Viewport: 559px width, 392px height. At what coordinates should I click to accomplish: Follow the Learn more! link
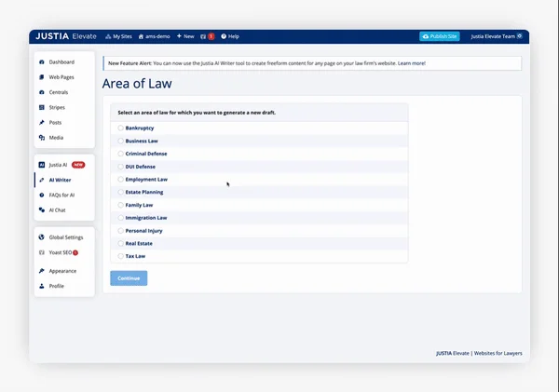(412, 63)
